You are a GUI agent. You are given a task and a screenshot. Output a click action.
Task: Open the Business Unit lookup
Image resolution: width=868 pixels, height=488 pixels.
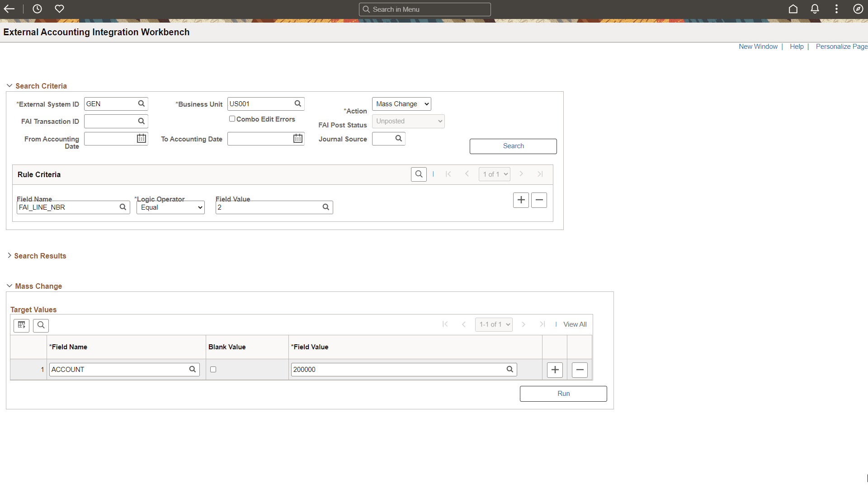[298, 103]
